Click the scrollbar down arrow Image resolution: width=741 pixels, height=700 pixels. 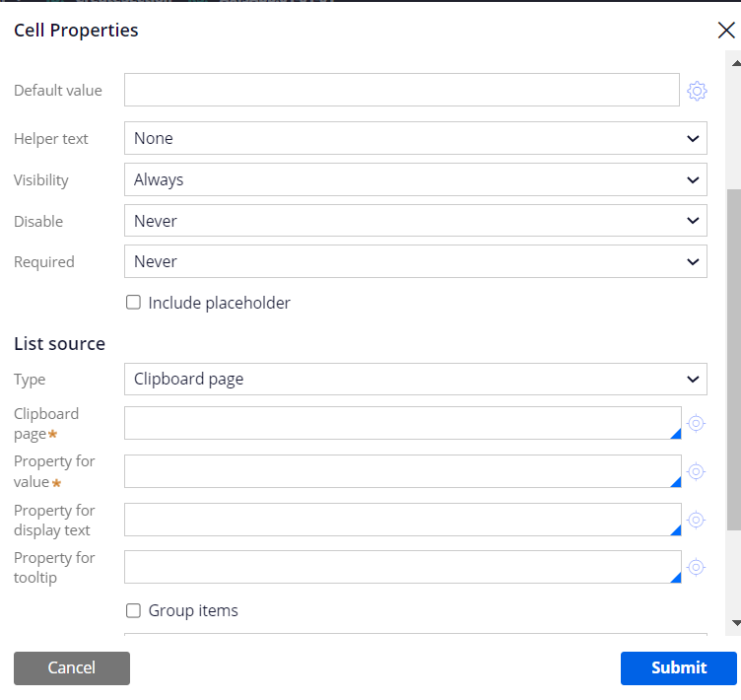tap(736, 623)
